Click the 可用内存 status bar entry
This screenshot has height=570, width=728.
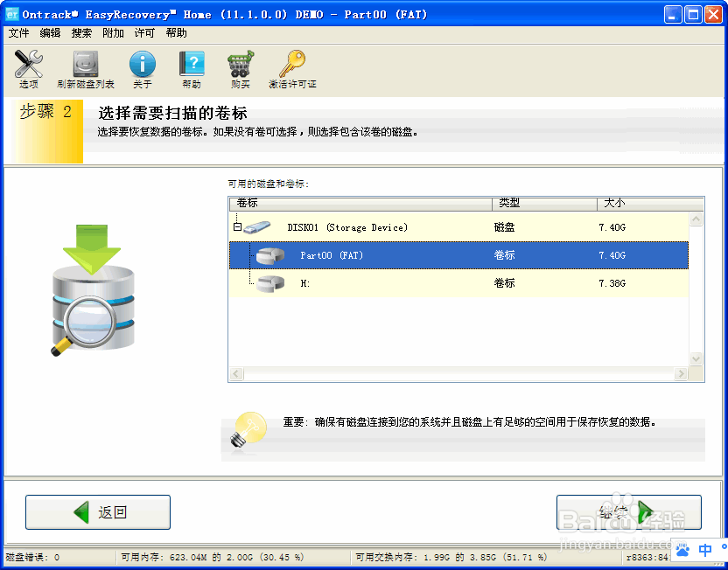[212, 557]
